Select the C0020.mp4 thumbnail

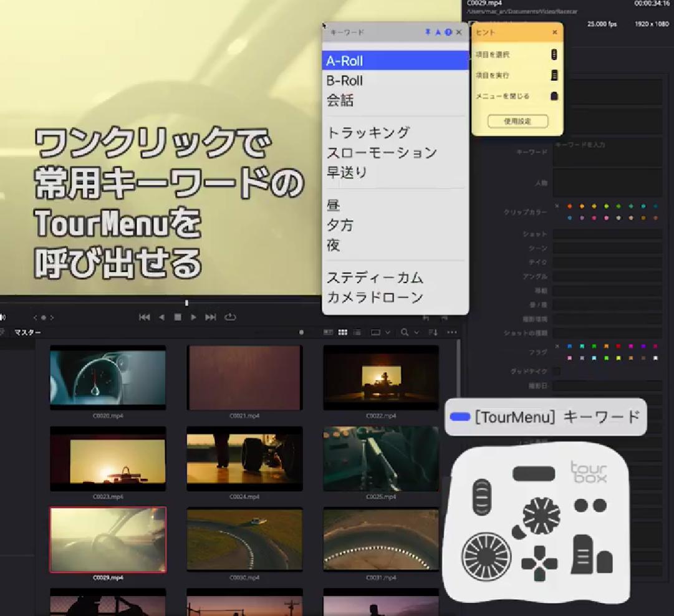108,377
